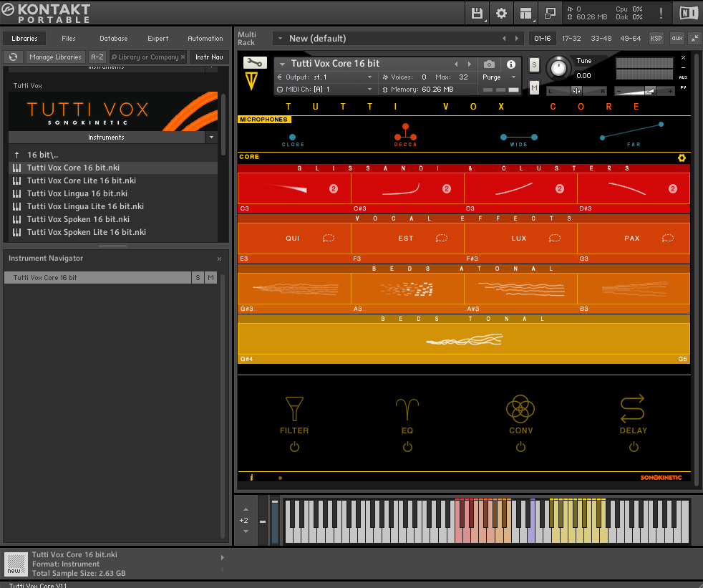Viewport: 703px width, 588px height.
Task: Open Tutti Vox Lingua 16 bit.nki
Action: tap(77, 193)
